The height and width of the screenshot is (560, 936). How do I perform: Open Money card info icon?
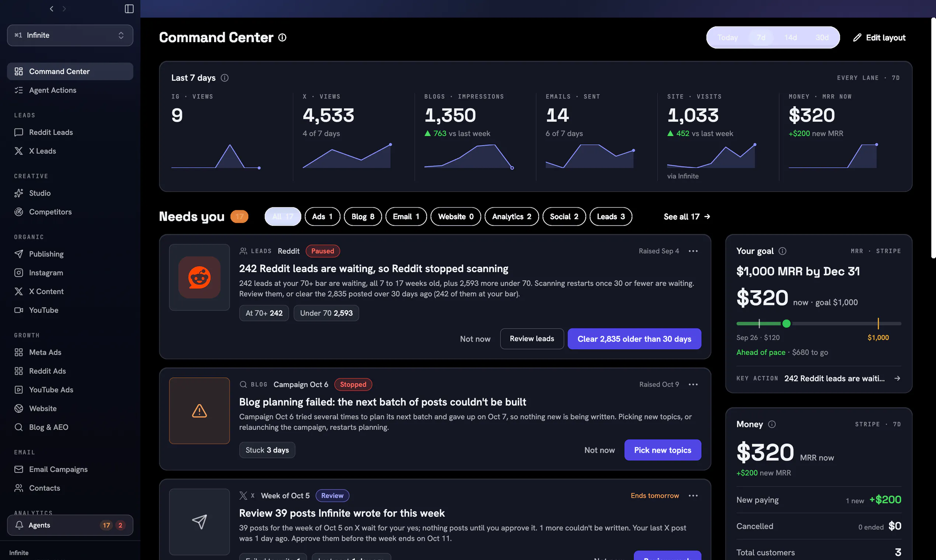tap(772, 424)
